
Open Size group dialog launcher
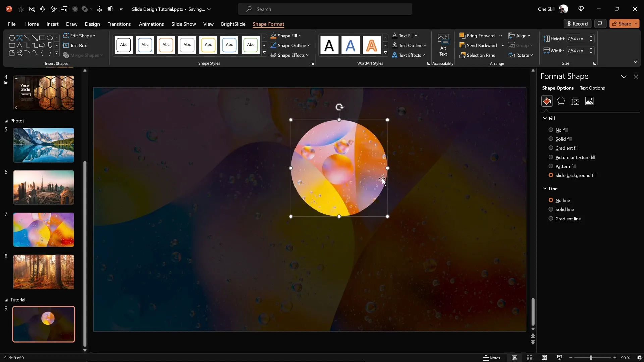tap(594, 63)
